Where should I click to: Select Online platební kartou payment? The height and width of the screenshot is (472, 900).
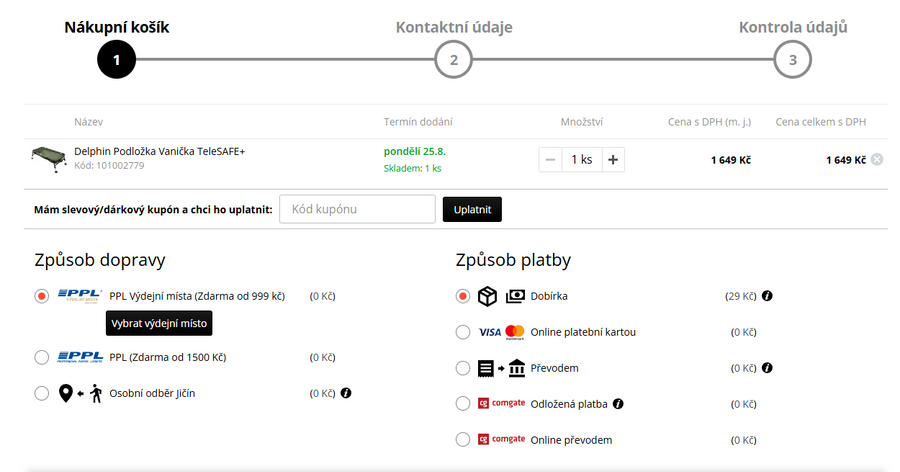pos(462,332)
